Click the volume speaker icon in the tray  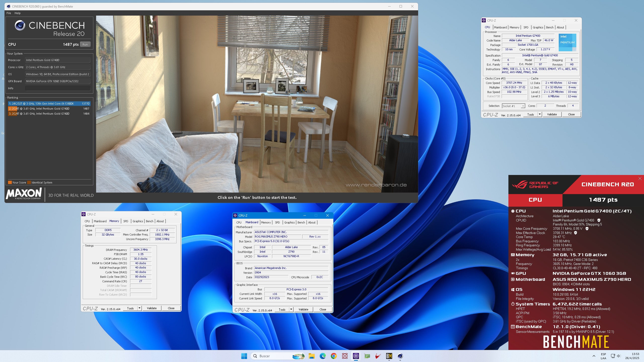click(619, 356)
